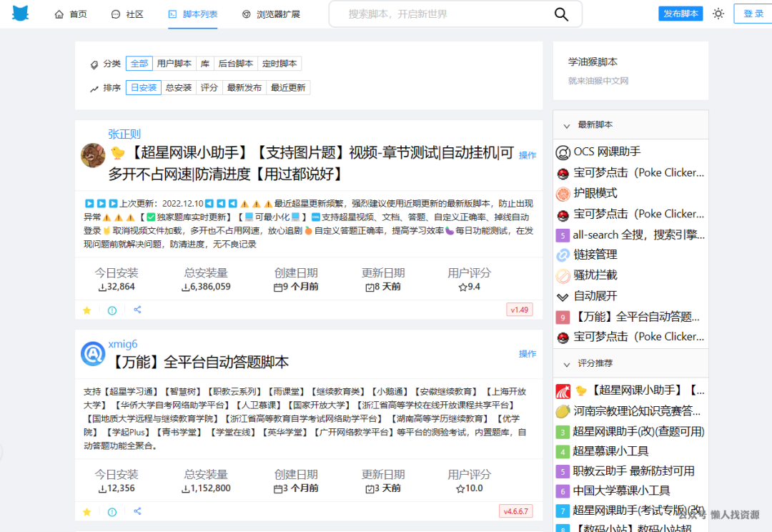Open 链接管理 script link
Screen dimensions: 772x532
point(595,255)
